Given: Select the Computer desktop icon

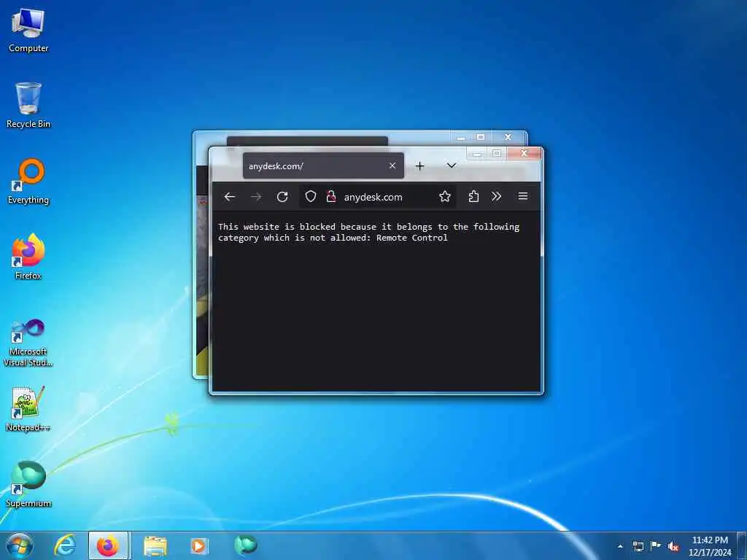Looking at the screenshot, I should tap(28, 31).
